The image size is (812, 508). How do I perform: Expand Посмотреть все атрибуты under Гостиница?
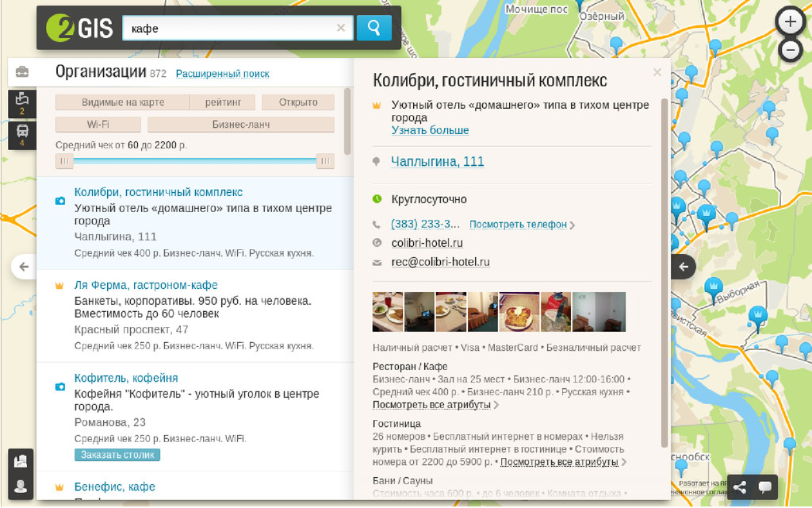pyautogui.click(x=559, y=461)
